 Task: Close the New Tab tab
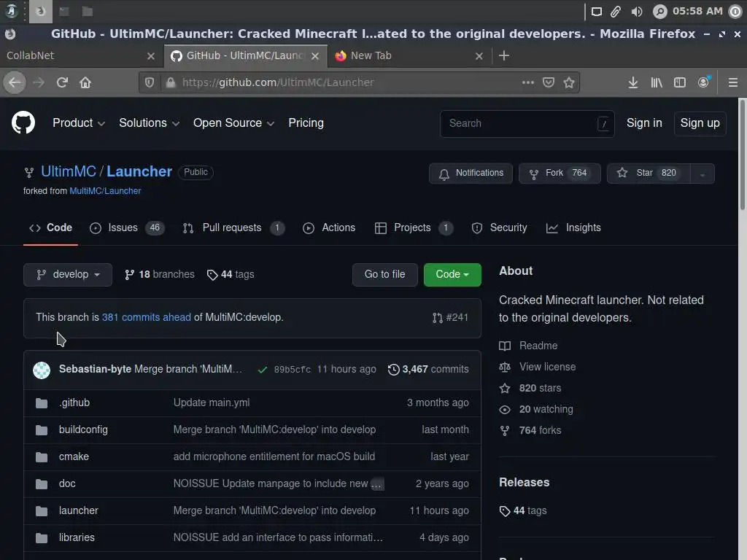(479, 56)
